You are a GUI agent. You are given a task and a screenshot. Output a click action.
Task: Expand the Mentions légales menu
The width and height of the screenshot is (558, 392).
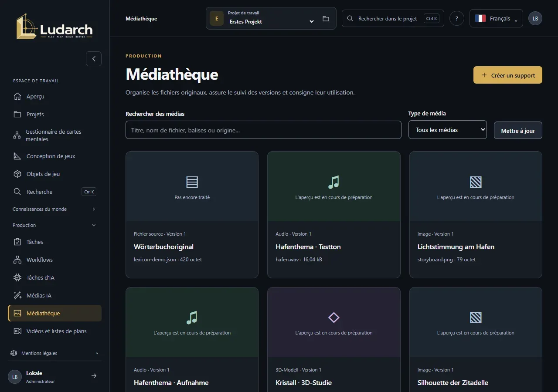point(54,353)
